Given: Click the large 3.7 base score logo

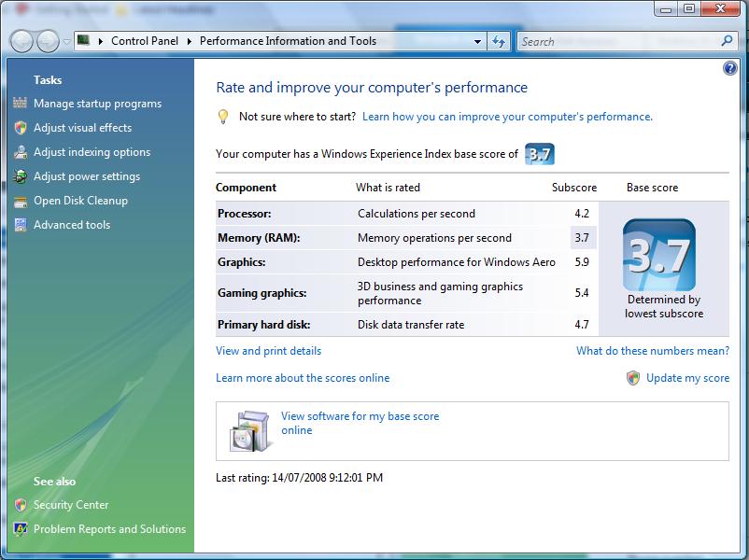Looking at the screenshot, I should [x=658, y=255].
